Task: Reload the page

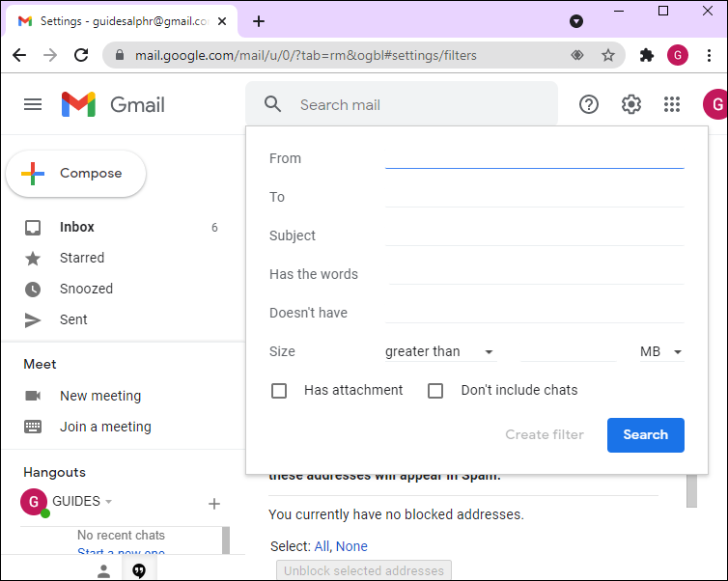Action: click(x=81, y=55)
